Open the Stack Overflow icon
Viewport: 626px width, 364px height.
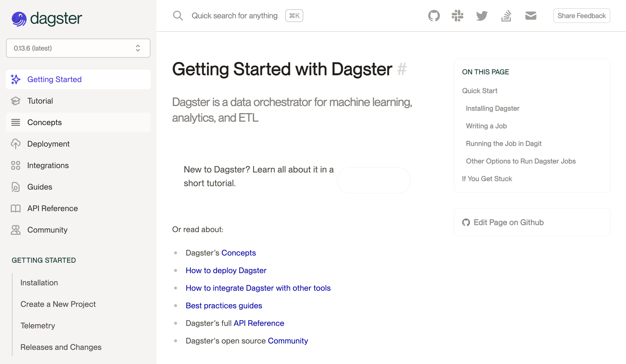506,16
